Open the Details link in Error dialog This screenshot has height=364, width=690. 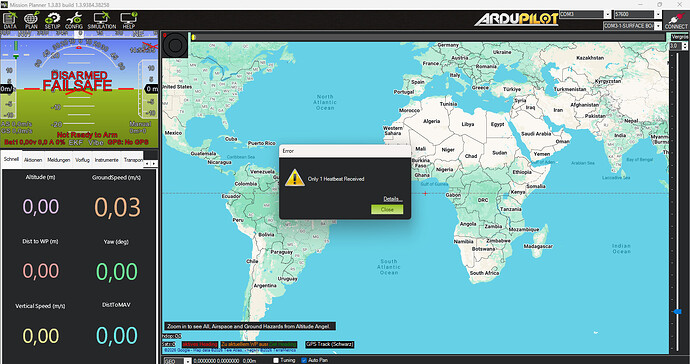393,199
